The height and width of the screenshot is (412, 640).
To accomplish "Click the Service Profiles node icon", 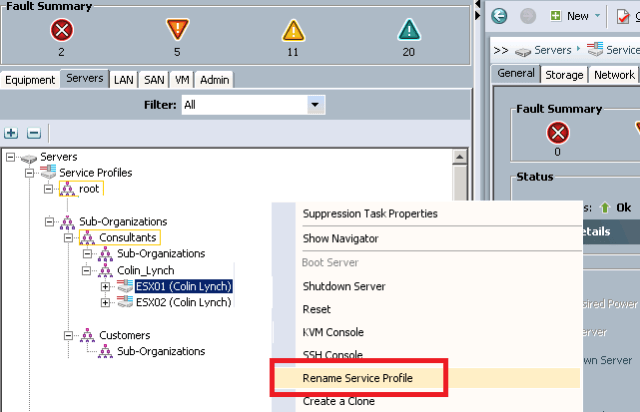I will (48, 172).
